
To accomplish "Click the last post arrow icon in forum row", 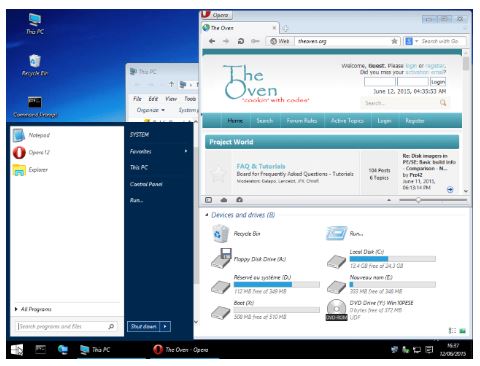I will point(450,189).
